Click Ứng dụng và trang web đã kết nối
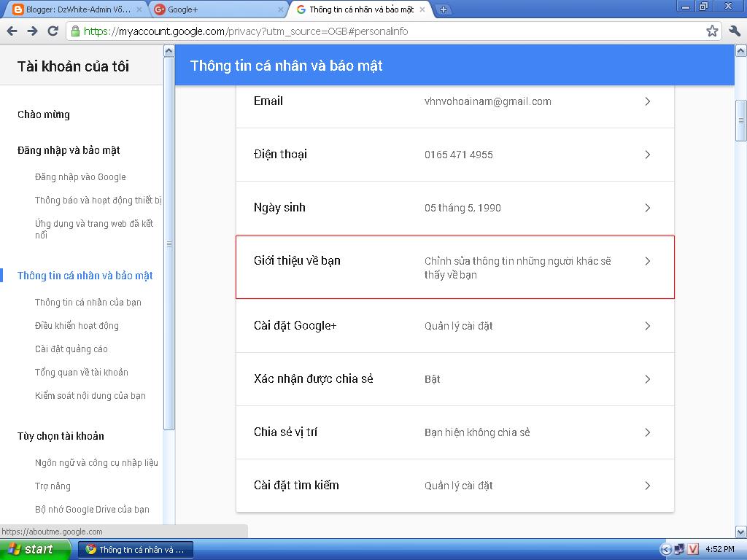 click(94, 229)
